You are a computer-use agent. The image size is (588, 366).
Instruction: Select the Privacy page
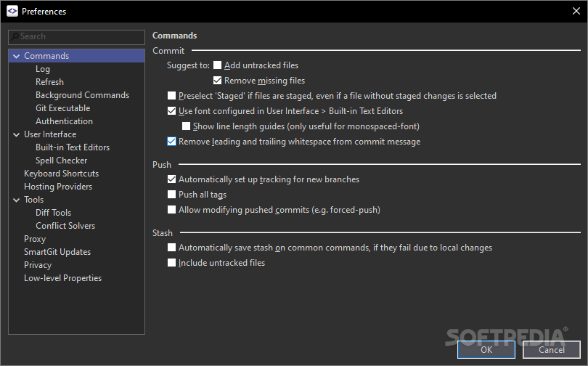tap(38, 265)
